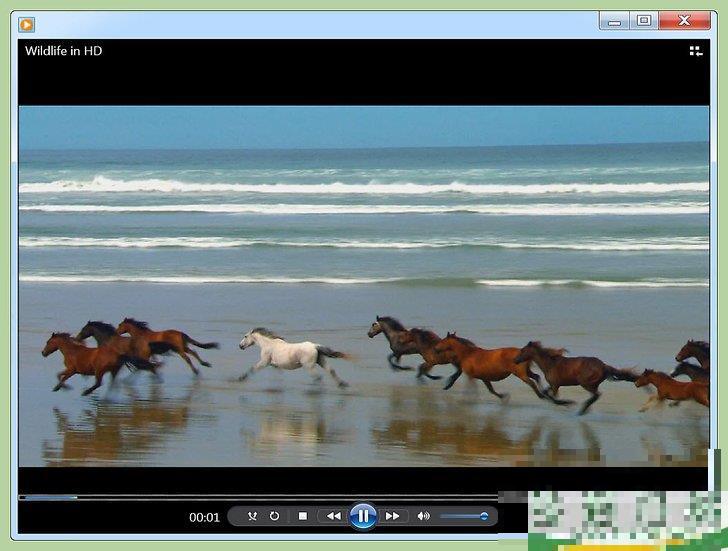Toggle shuffle mode

[252, 516]
